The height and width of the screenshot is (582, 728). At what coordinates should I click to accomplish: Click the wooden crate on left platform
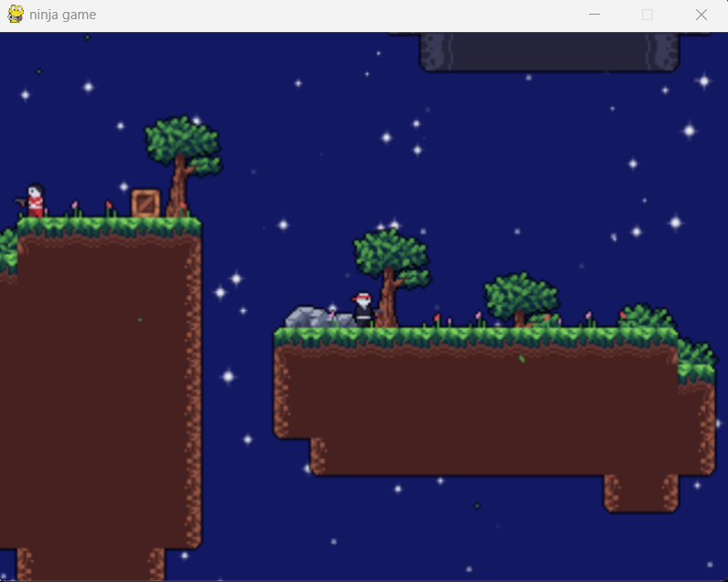pyautogui.click(x=145, y=203)
